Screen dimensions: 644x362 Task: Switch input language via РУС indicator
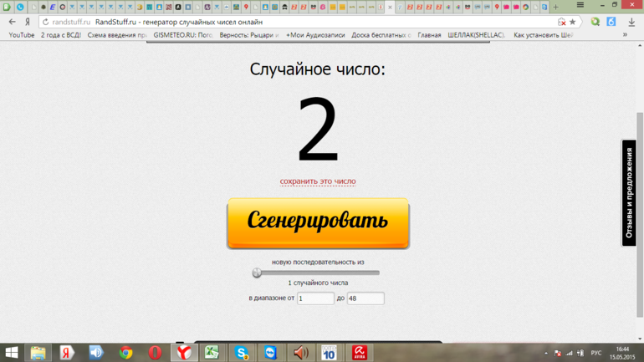click(596, 353)
